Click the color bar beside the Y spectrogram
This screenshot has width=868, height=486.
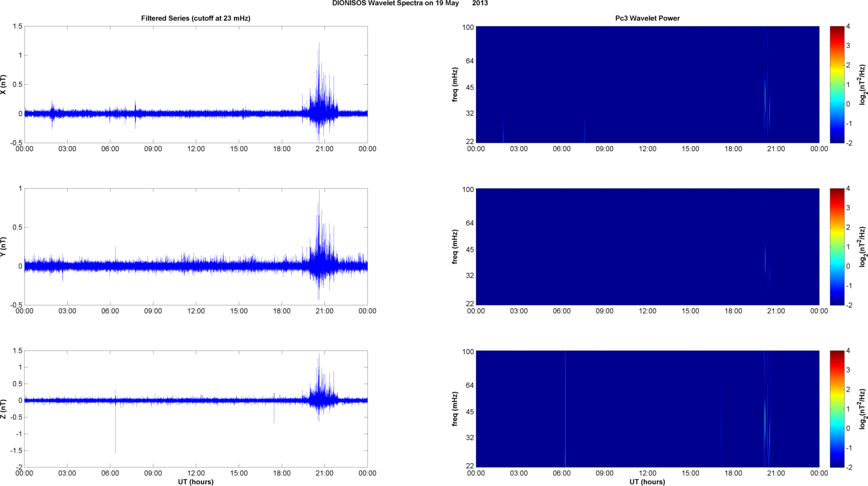[837, 246]
